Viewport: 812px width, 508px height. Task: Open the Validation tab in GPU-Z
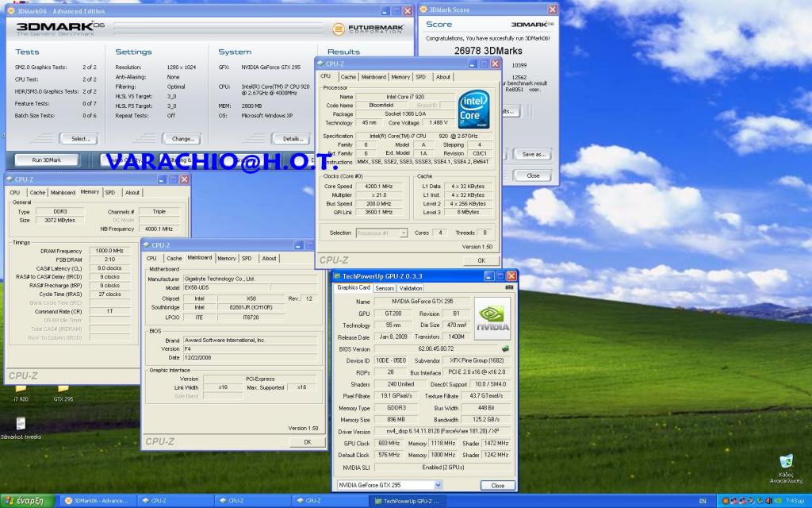click(x=410, y=288)
